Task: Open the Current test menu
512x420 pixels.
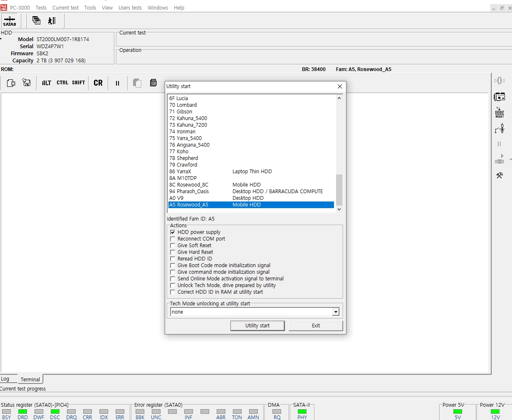Action: point(65,7)
